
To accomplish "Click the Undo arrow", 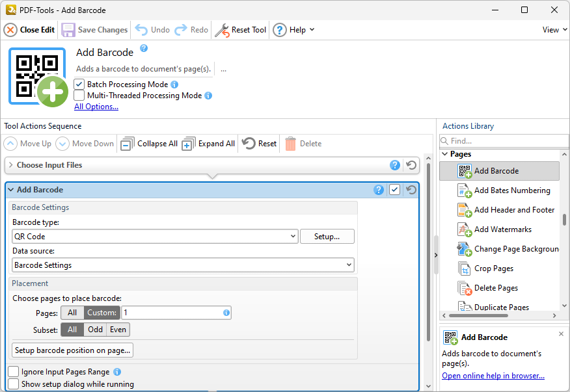I will [x=141, y=30].
